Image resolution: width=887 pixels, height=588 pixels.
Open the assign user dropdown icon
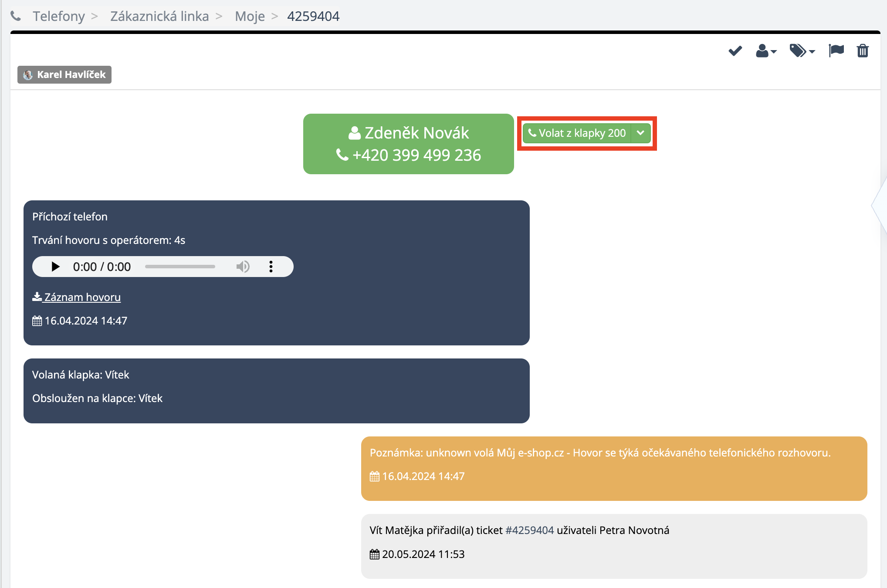point(765,51)
